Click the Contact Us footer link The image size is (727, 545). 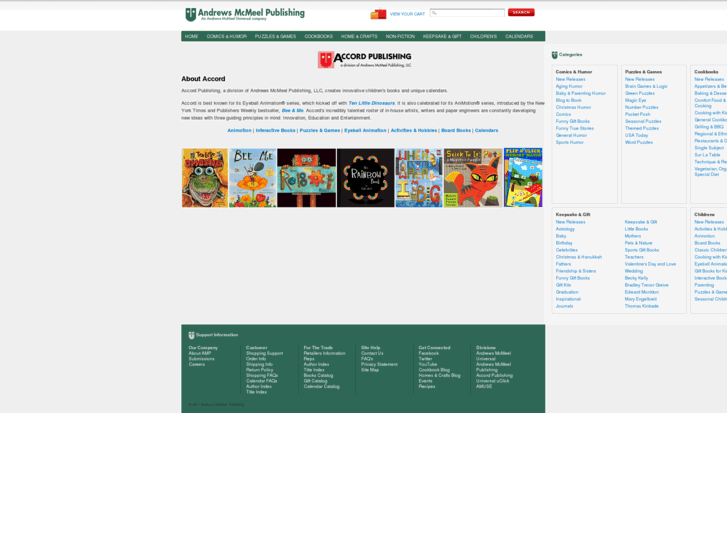point(372,353)
